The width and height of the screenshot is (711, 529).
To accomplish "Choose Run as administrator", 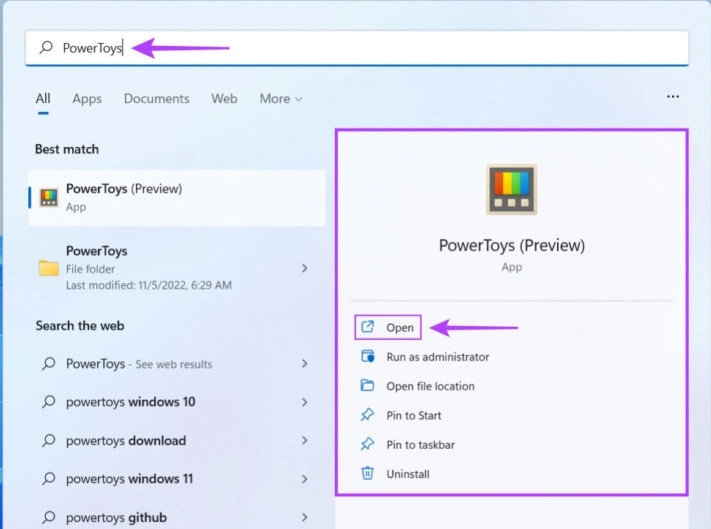I will pyautogui.click(x=438, y=357).
